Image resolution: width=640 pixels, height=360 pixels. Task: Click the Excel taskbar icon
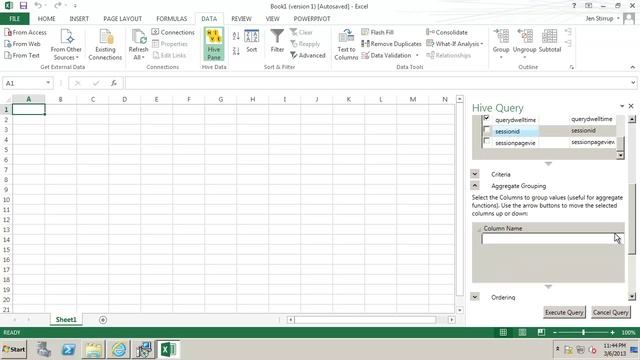click(168, 350)
